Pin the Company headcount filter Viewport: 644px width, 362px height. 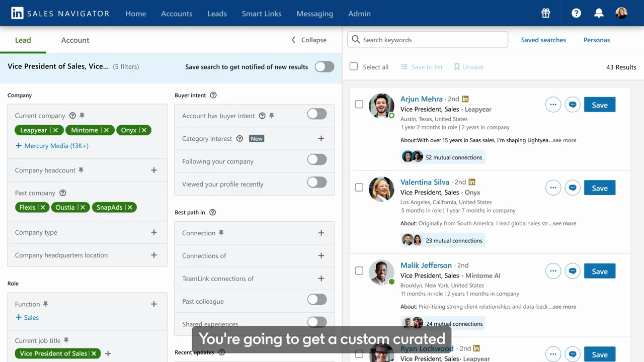(x=81, y=170)
